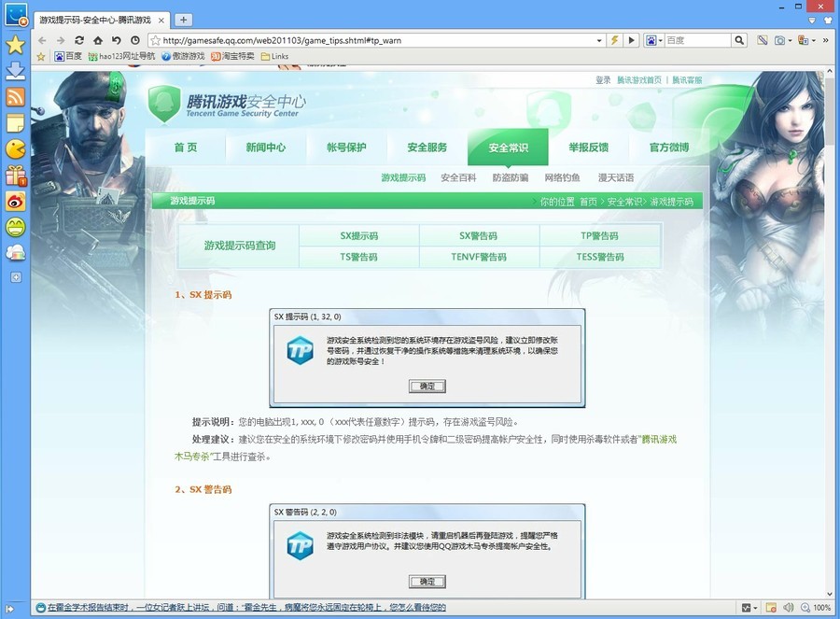The height and width of the screenshot is (619, 840).
Task: Open the Favorites star in sidebar
Action: coord(15,46)
